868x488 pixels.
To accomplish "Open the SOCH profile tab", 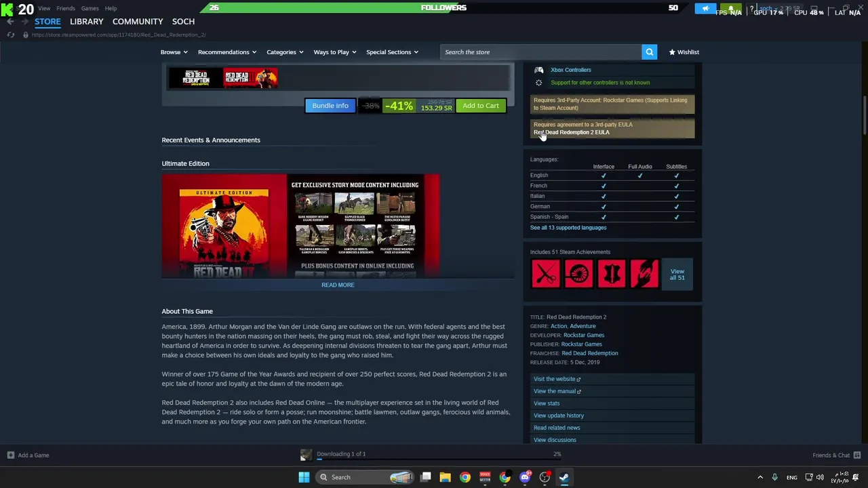I will click(183, 22).
